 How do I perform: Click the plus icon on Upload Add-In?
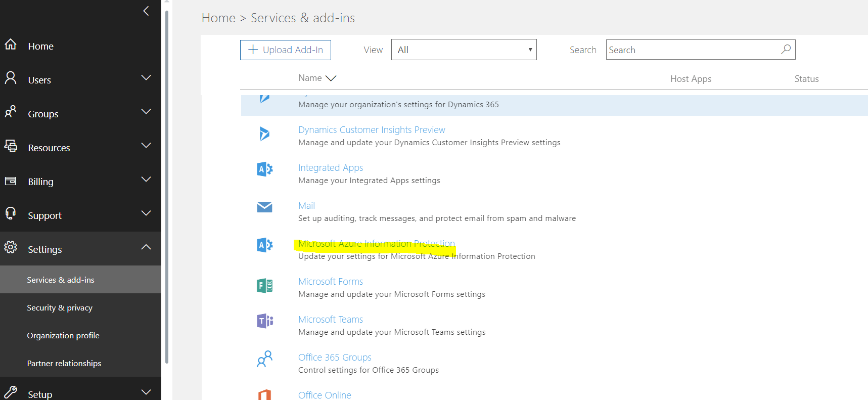[253, 50]
